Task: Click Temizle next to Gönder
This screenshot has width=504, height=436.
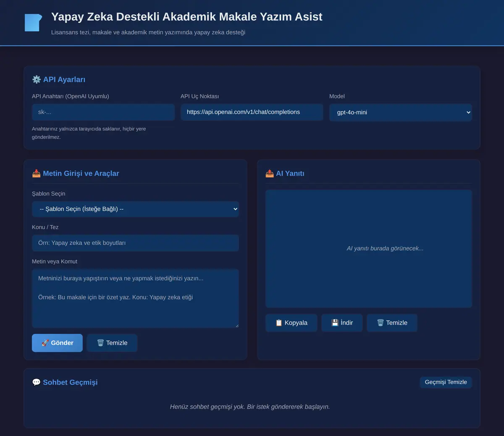Action: (x=112, y=343)
